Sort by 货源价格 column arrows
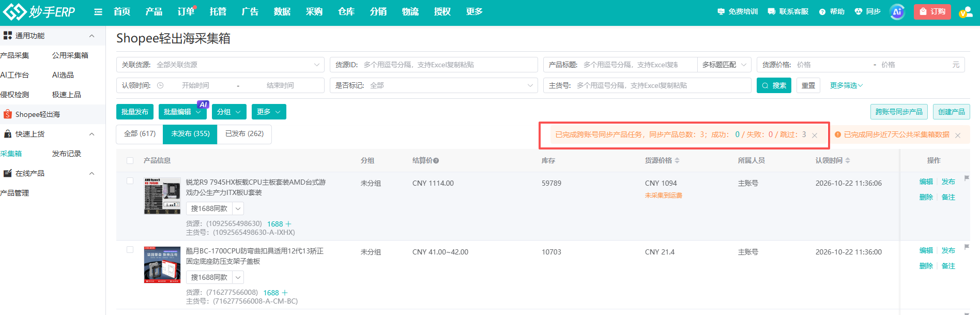This screenshot has width=980, height=315. [x=677, y=160]
